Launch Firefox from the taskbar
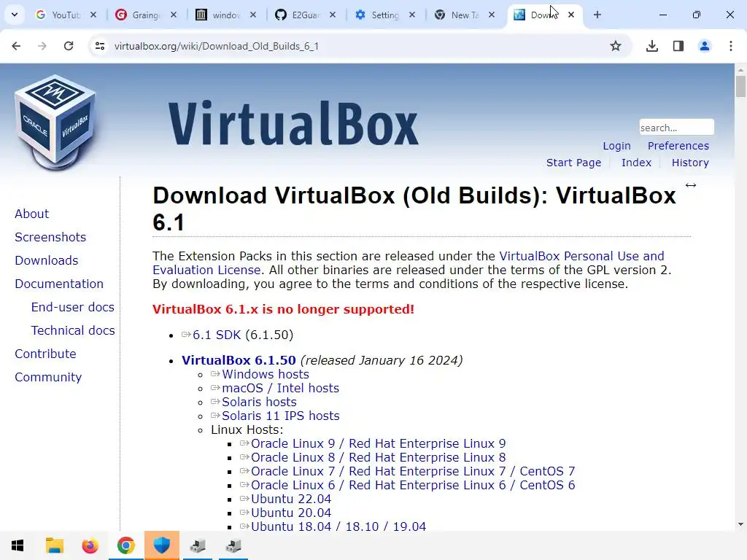 click(90, 545)
